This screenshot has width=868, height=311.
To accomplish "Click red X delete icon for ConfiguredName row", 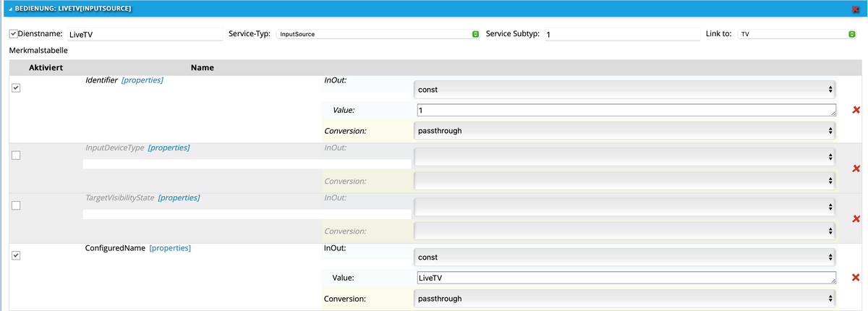I will [856, 278].
